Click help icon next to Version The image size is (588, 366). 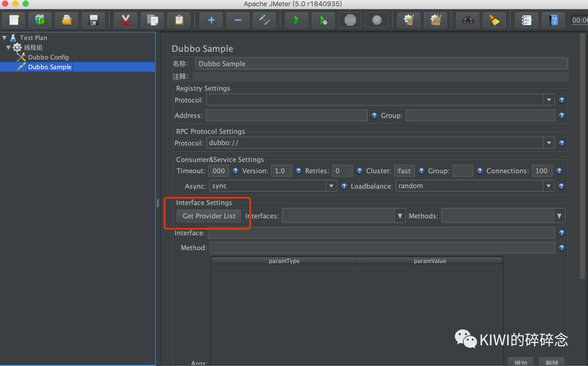(x=298, y=171)
